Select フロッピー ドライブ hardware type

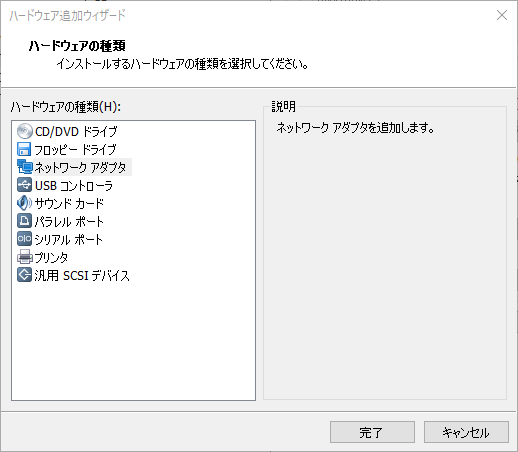point(75,150)
